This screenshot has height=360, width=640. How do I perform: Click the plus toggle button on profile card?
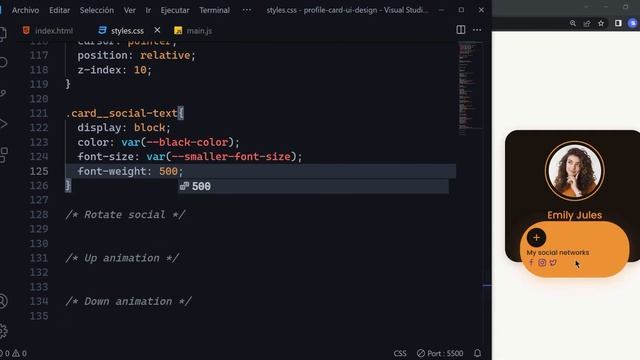[x=536, y=238]
